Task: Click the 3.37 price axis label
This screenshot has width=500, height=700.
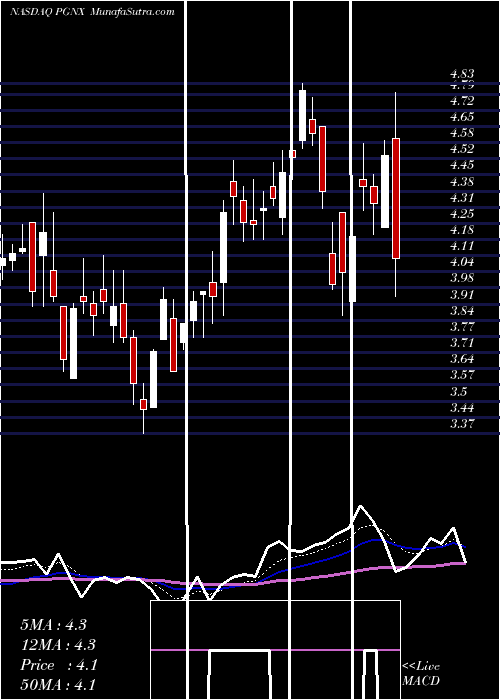Action: (462, 424)
